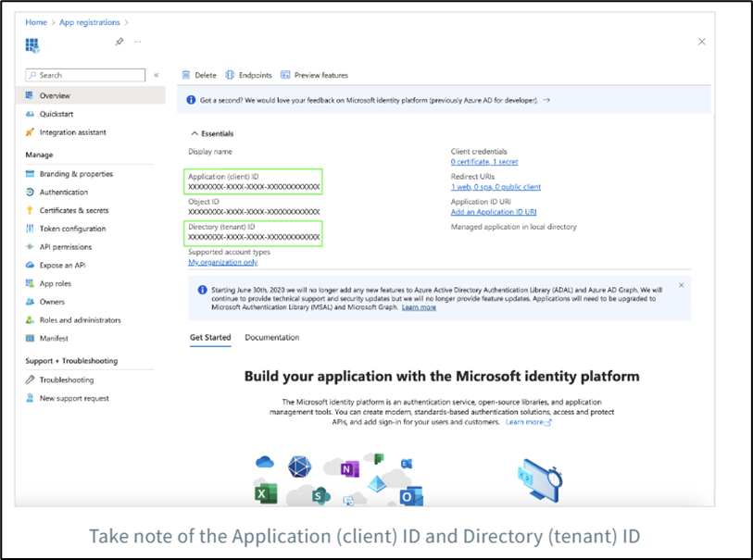Click the app registration grid icon

pos(32,45)
